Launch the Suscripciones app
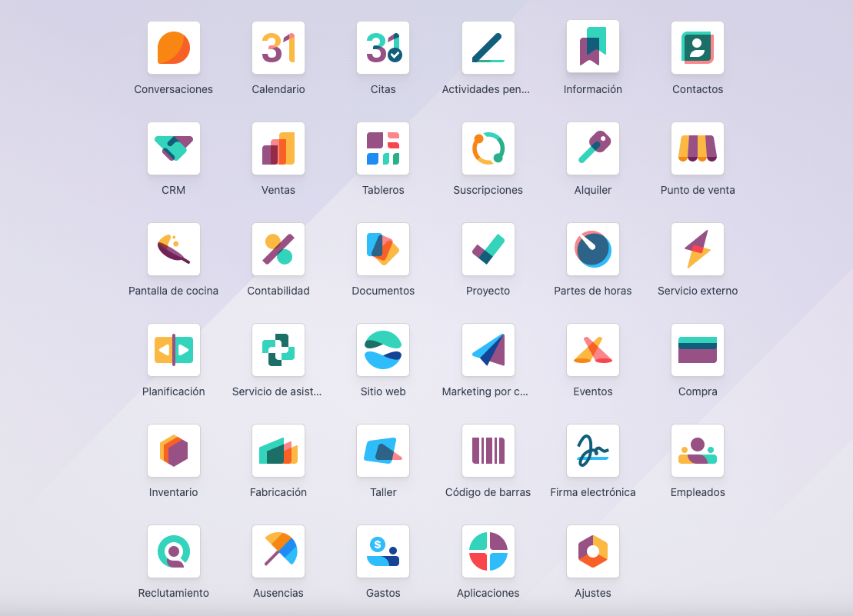The height and width of the screenshot is (616, 853). pos(488,148)
